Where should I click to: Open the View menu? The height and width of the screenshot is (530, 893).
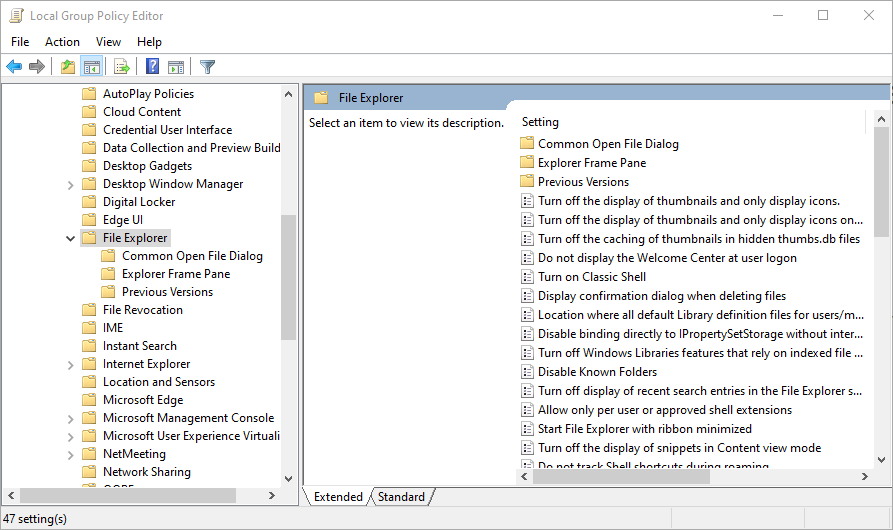coord(108,42)
